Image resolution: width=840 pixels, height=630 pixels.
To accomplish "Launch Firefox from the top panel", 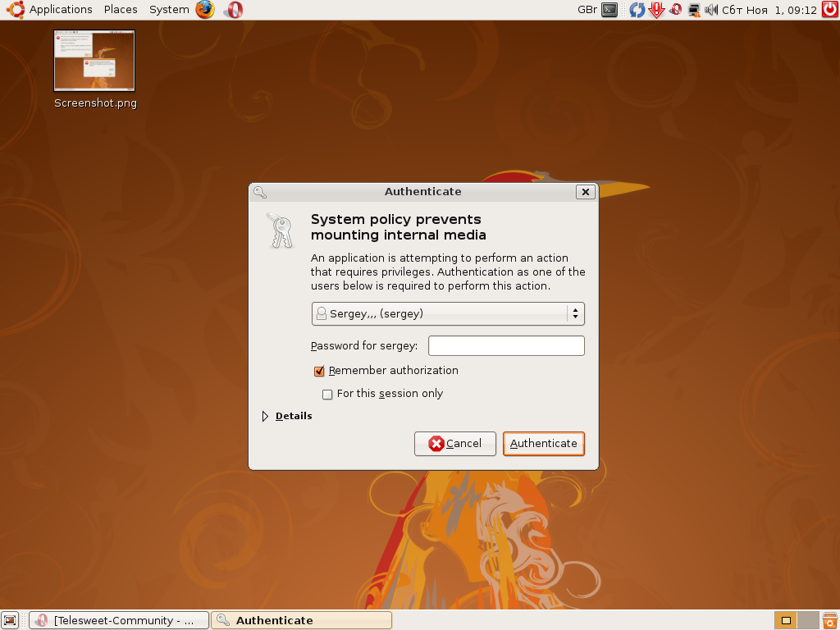I will 204,10.
